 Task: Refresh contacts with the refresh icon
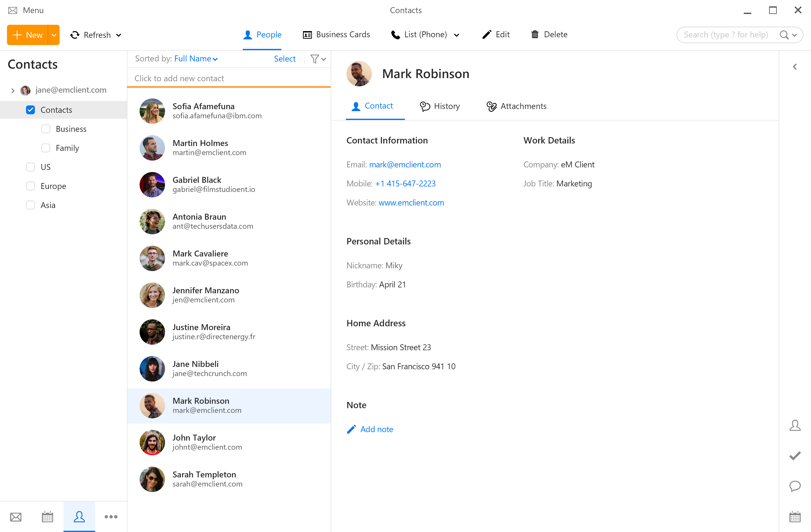pyautogui.click(x=75, y=34)
